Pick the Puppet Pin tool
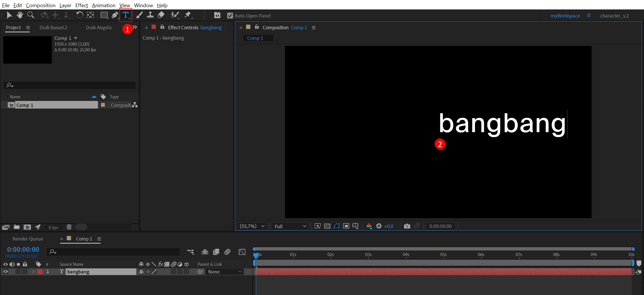Image resolution: width=644 pixels, height=295 pixels. click(188, 15)
